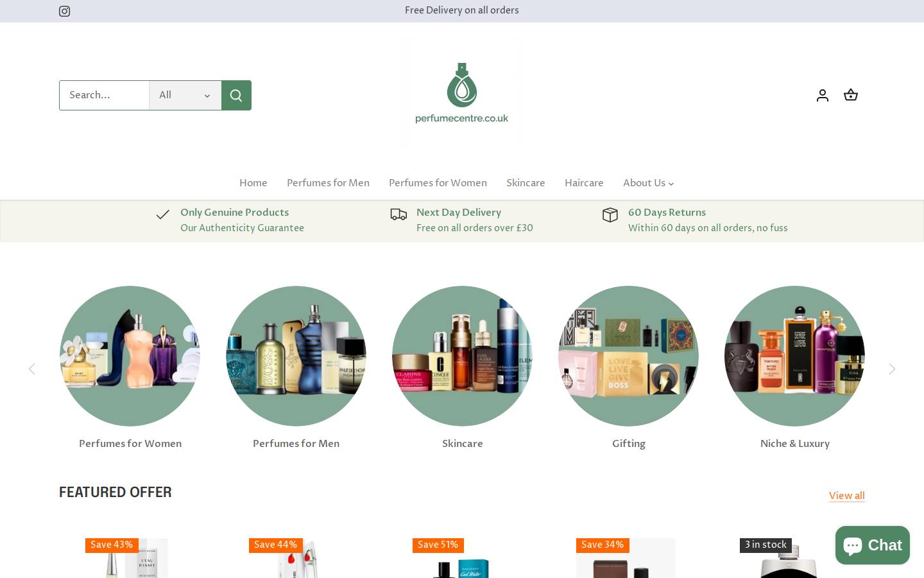This screenshot has width=924, height=578.
Task: Click the Gifting category label
Action: (629, 444)
